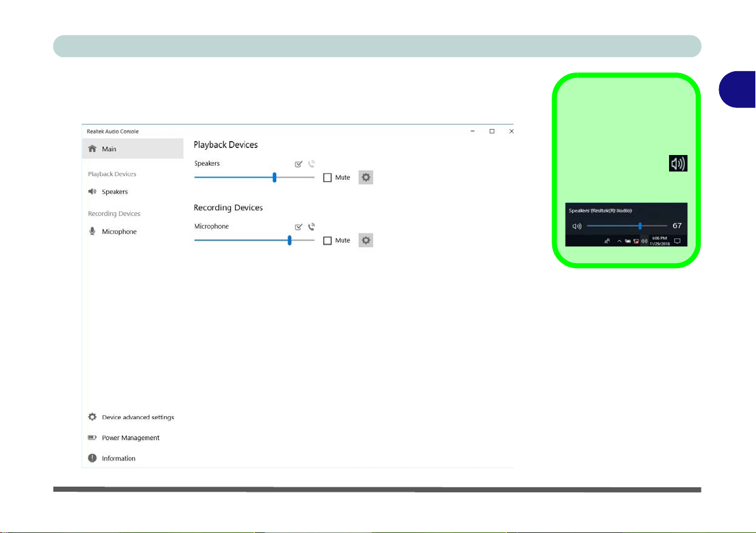Open the Action Center notification icon
The height and width of the screenshot is (533, 756).
(677, 241)
